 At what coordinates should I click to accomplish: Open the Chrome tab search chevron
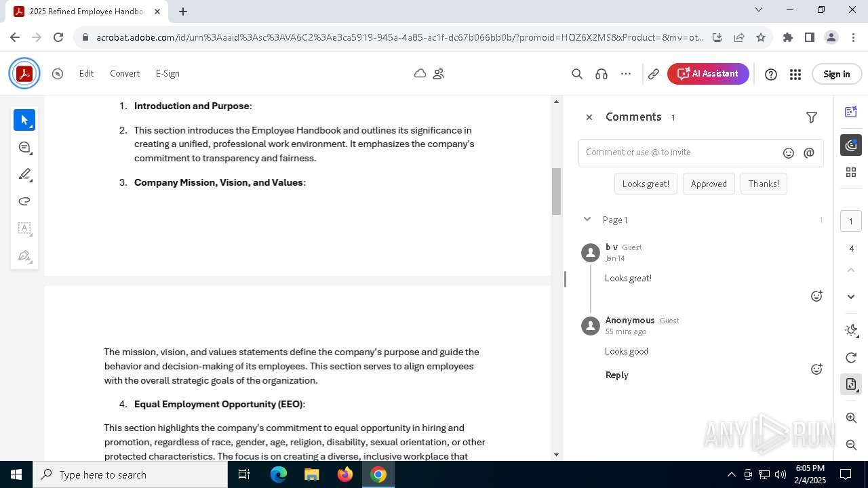pyautogui.click(x=759, y=10)
